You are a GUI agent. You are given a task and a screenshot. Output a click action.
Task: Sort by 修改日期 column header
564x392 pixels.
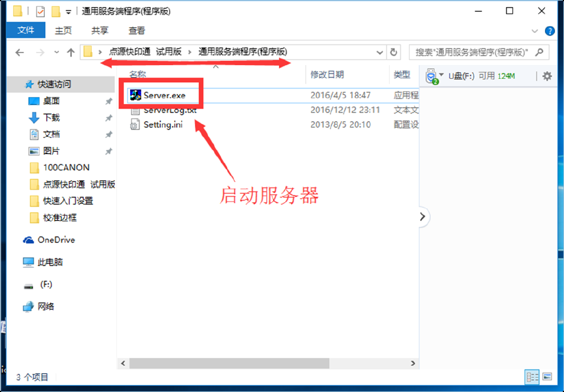pyautogui.click(x=327, y=74)
